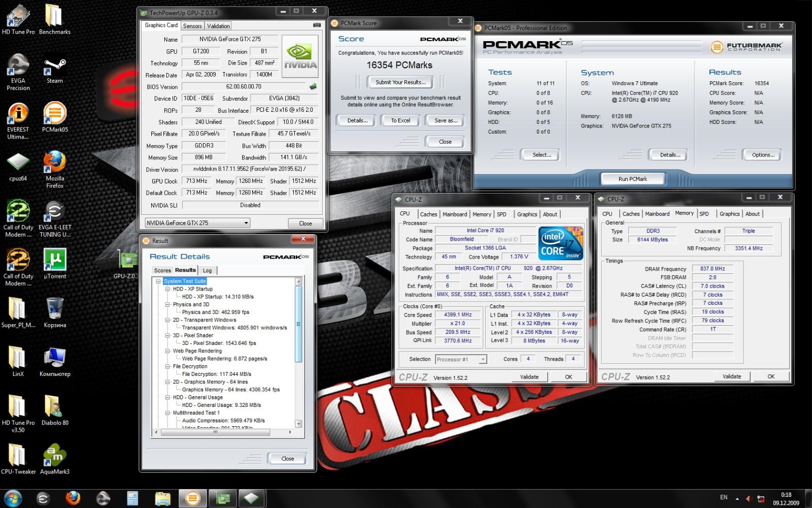The image size is (812, 508).
Task: Collapse the HDD - General Usage node
Action: click(167, 397)
